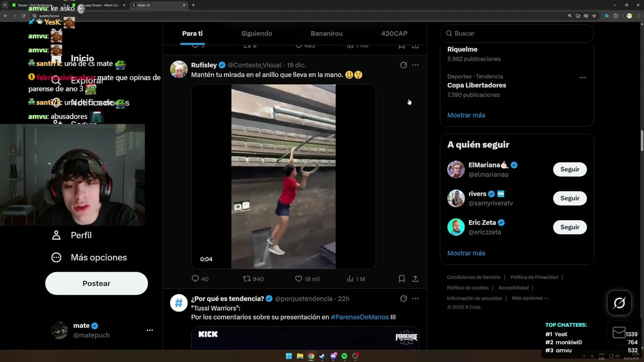Open a new browser tab
The image size is (644, 362).
click(193, 5)
